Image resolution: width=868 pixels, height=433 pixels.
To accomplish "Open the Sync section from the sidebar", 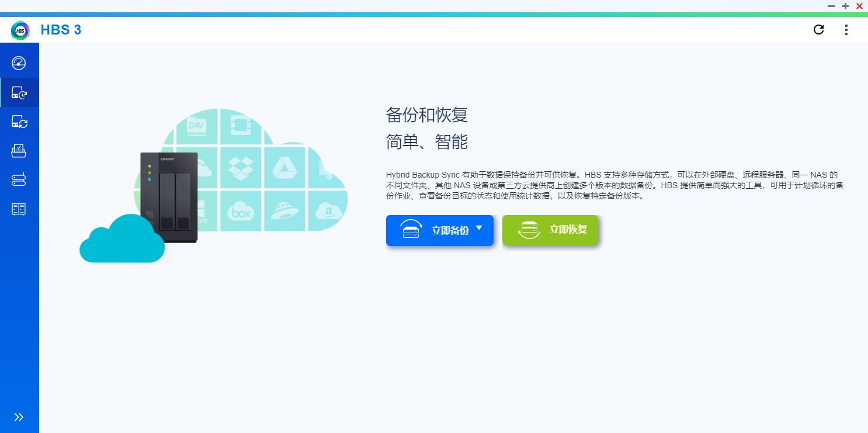I will coord(19,122).
